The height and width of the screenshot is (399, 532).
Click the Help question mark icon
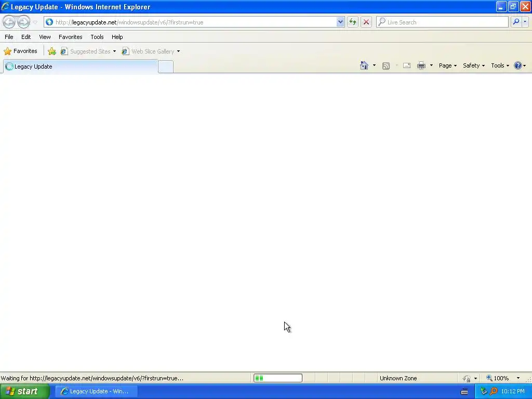pyautogui.click(x=518, y=65)
